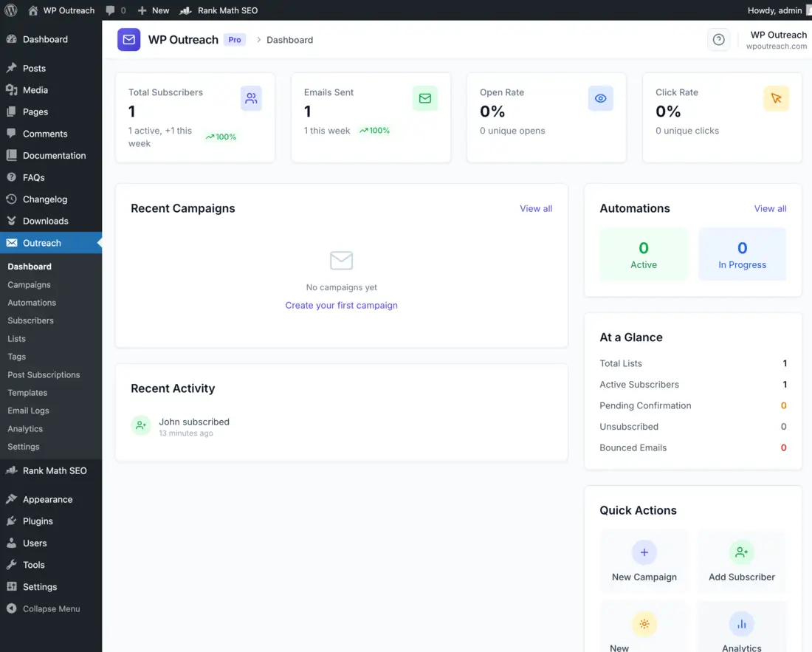The width and height of the screenshot is (812, 652).
Task: Click the eye icon on Open Rate card
Action: 600,97
